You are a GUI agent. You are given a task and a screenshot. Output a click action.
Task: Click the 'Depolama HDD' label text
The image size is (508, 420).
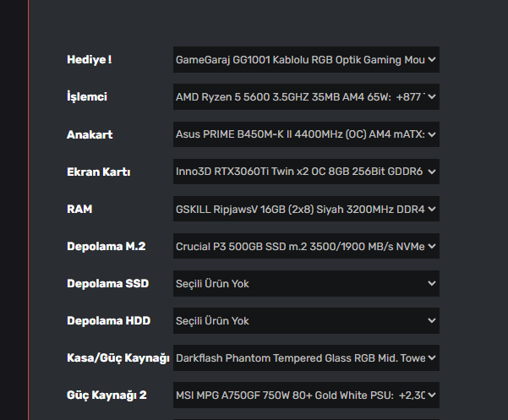(x=108, y=320)
